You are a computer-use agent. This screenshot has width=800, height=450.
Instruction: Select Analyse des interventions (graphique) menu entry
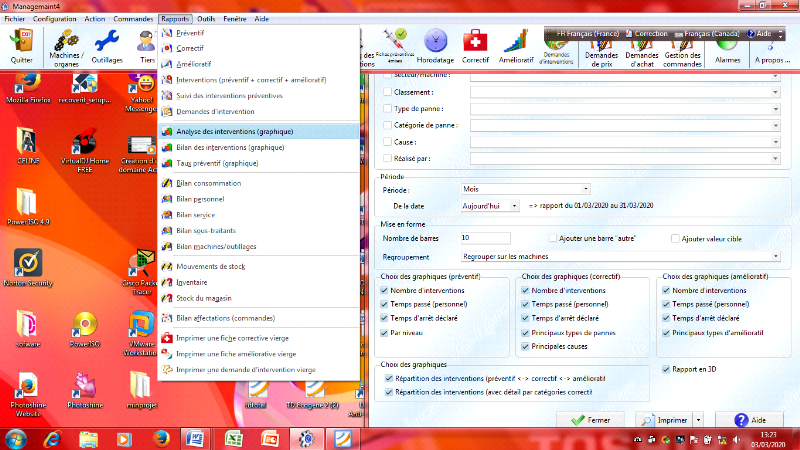tap(234, 131)
